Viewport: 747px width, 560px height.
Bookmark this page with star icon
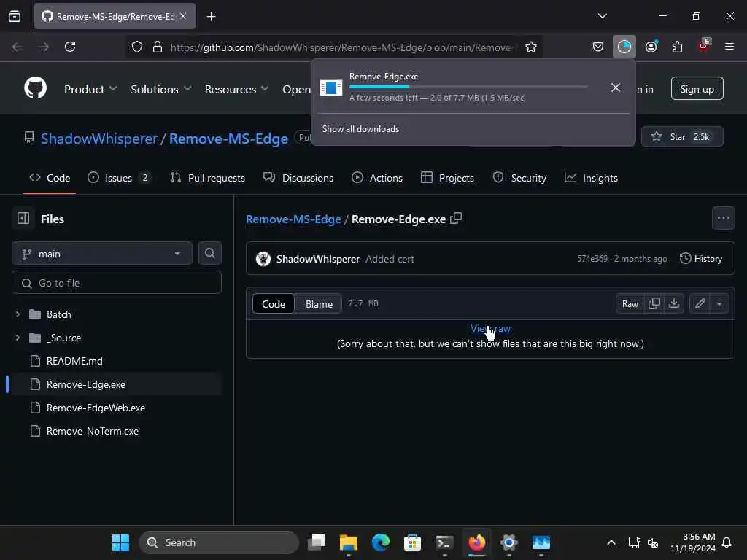click(x=531, y=47)
